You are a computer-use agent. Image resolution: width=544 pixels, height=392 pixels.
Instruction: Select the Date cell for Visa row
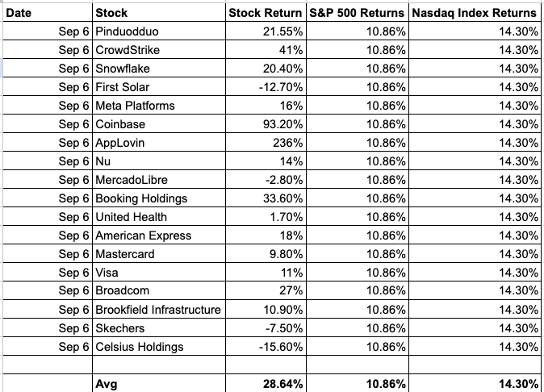pyautogui.click(x=48, y=272)
